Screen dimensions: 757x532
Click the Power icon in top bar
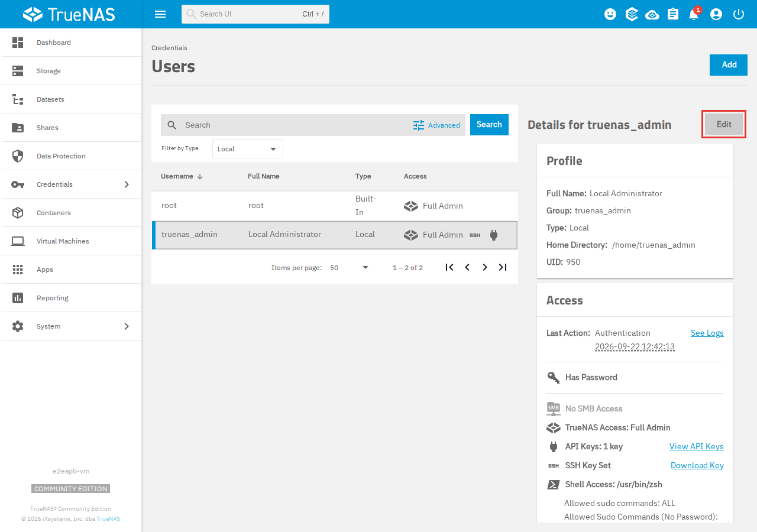[x=738, y=14]
